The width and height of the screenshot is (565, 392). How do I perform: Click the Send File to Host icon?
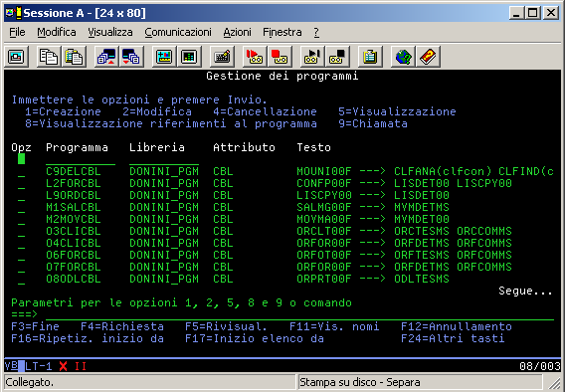coord(106,57)
